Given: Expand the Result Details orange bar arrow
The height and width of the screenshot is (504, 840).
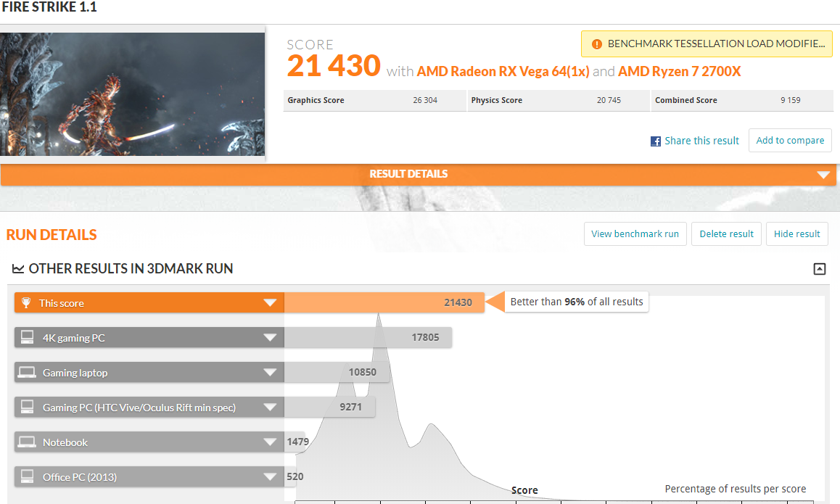Looking at the screenshot, I should 823,175.
